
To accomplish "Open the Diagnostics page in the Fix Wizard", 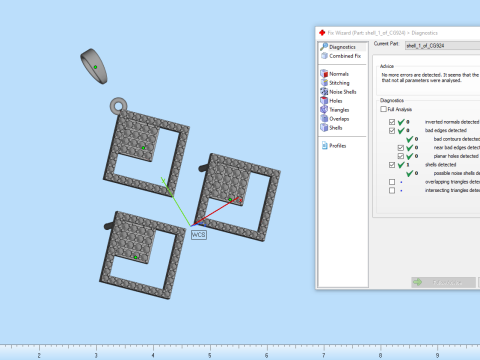I will coord(342,47).
